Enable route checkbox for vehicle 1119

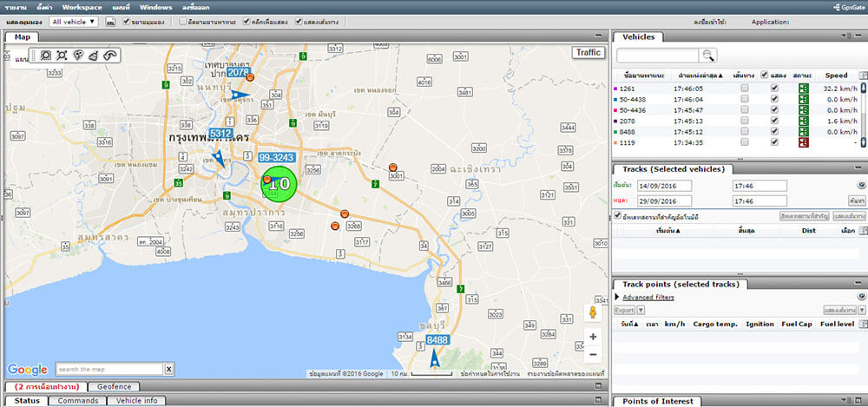[745, 142]
